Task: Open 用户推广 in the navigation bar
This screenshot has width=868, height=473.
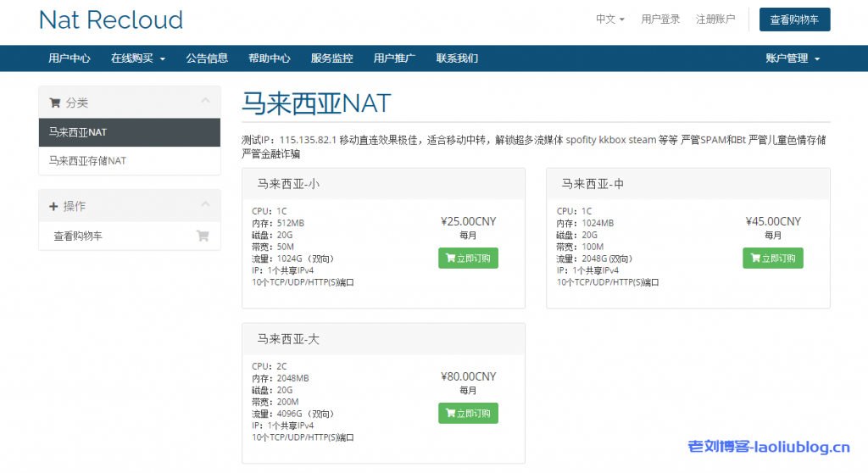Action: click(x=394, y=58)
